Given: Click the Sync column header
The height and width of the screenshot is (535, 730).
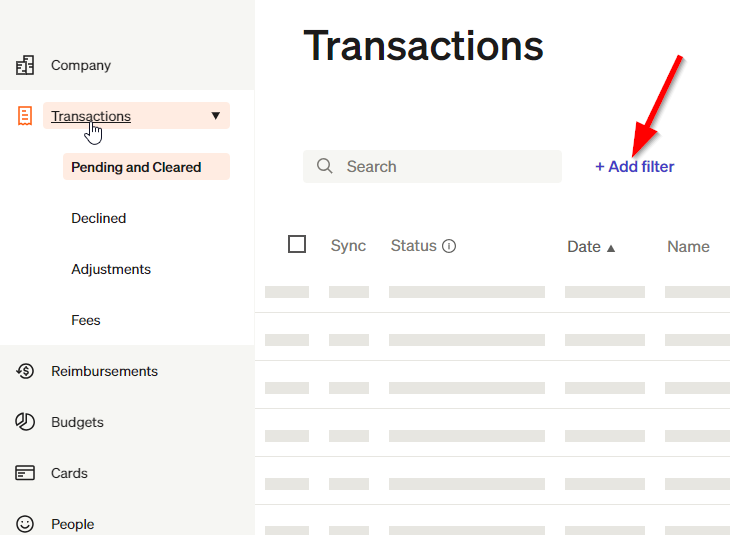Looking at the screenshot, I should coord(348,246).
